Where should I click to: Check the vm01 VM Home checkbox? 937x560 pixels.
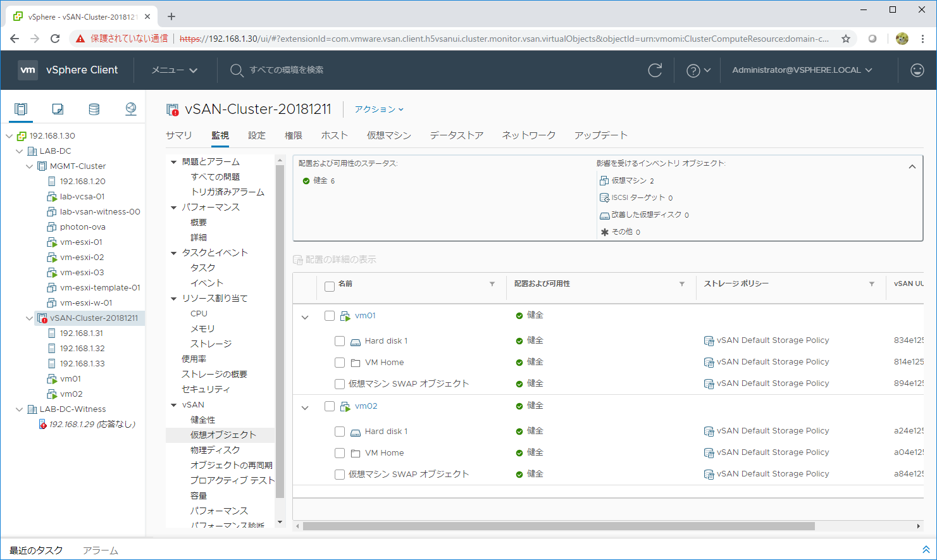340,363
